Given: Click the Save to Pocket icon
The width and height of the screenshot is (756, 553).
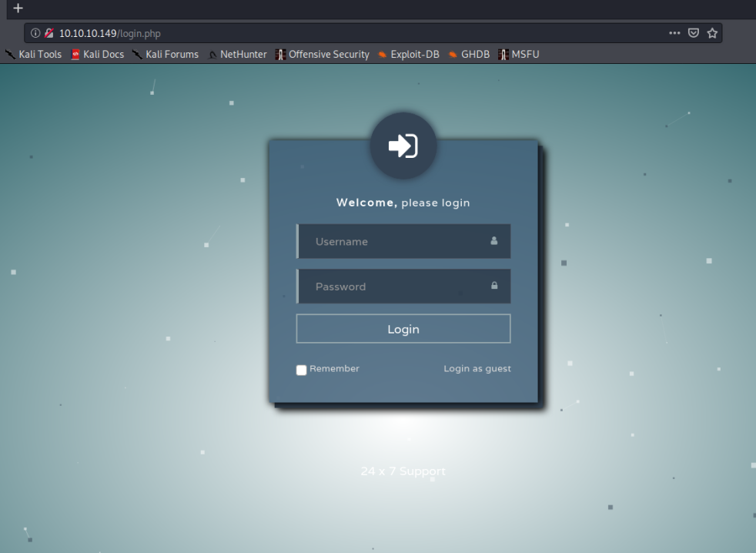Looking at the screenshot, I should point(694,33).
